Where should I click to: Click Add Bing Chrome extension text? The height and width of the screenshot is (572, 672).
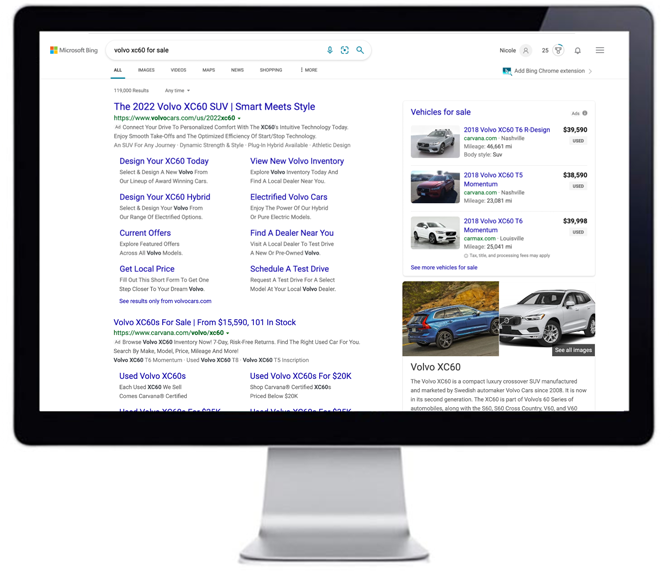[549, 71]
